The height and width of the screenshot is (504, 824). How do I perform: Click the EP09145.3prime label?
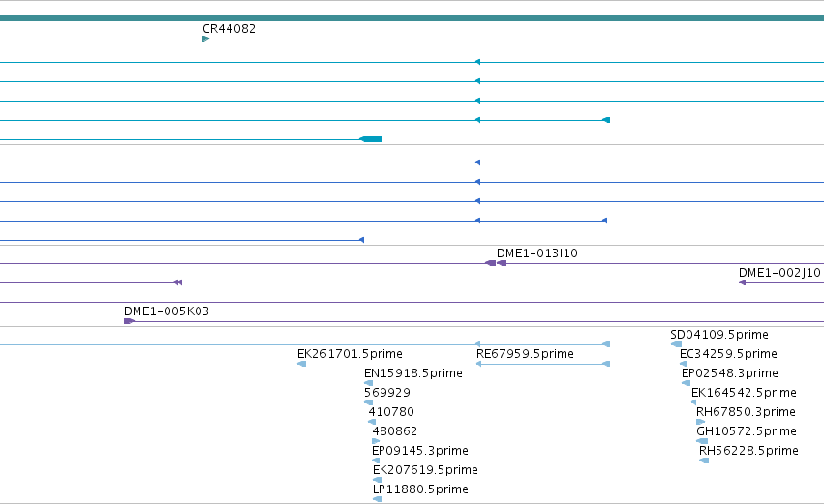click(420, 451)
